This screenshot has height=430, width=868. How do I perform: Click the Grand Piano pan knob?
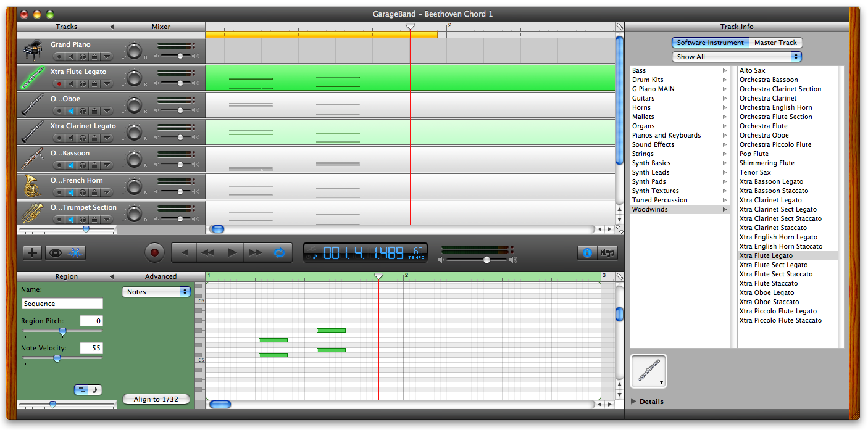coord(134,51)
